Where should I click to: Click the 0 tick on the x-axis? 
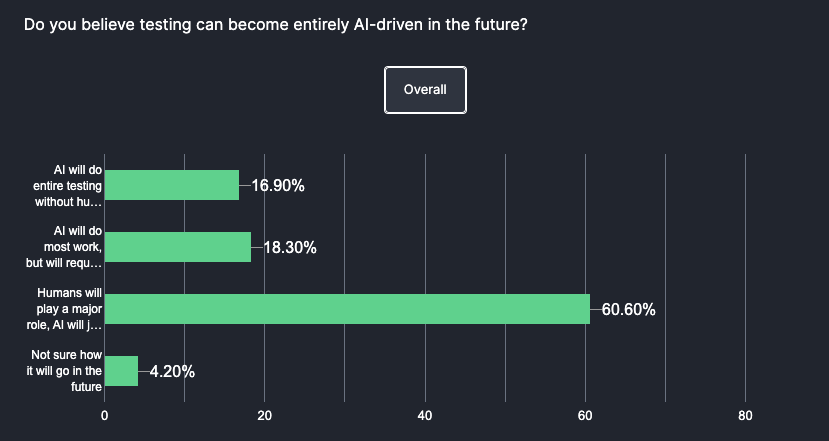tap(105, 416)
